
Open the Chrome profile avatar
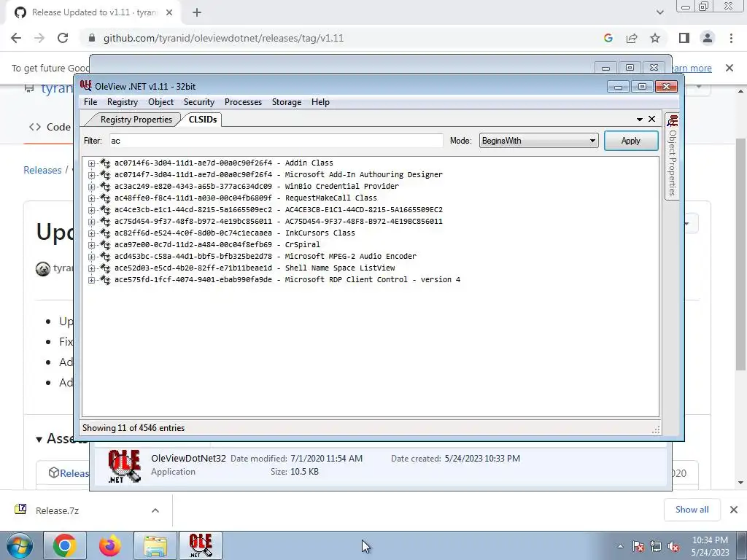coord(708,38)
